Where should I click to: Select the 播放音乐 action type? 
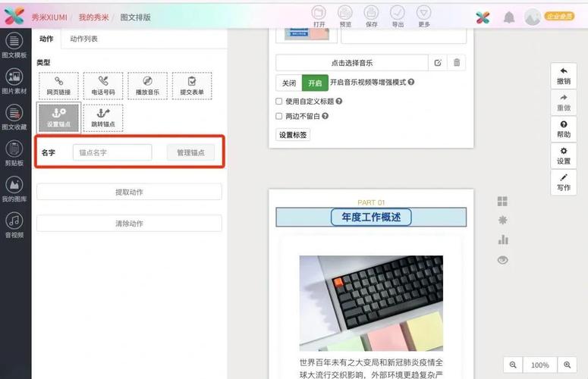click(x=147, y=86)
